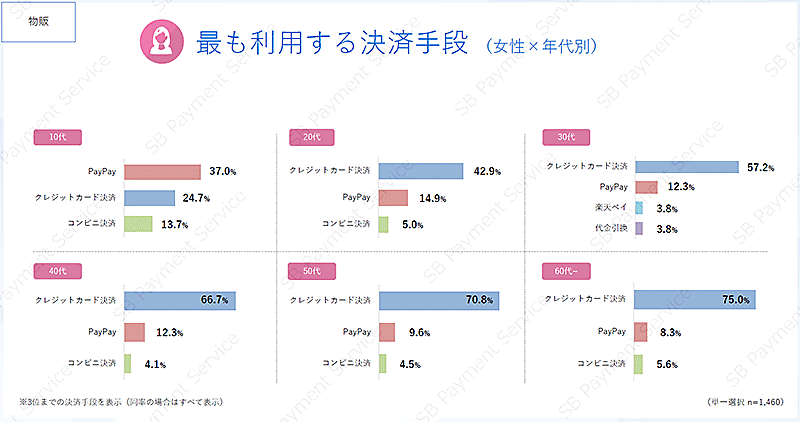Click the green 13.7% コンビニ決済 bar
800x422 pixels.
[x=137, y=223]
